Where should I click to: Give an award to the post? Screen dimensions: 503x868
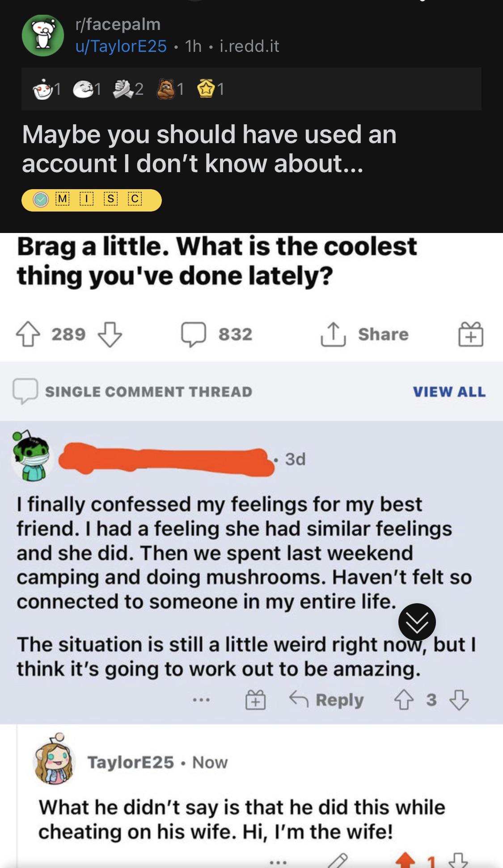[x=471, y=334]
